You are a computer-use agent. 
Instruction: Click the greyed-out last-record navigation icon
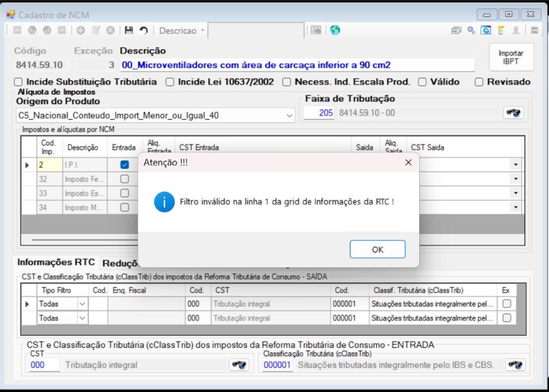click(x=61, y=30)
